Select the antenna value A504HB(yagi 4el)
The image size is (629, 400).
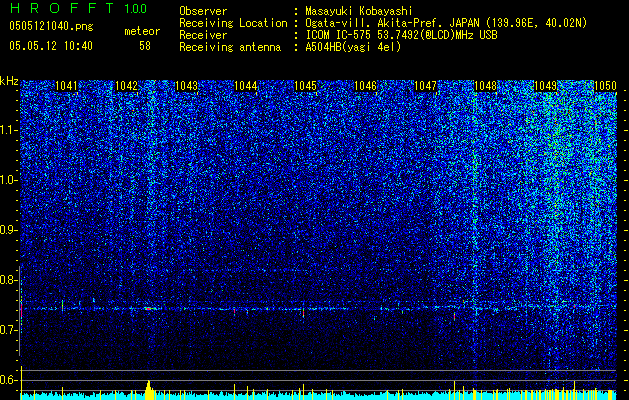tap(353, 47)
